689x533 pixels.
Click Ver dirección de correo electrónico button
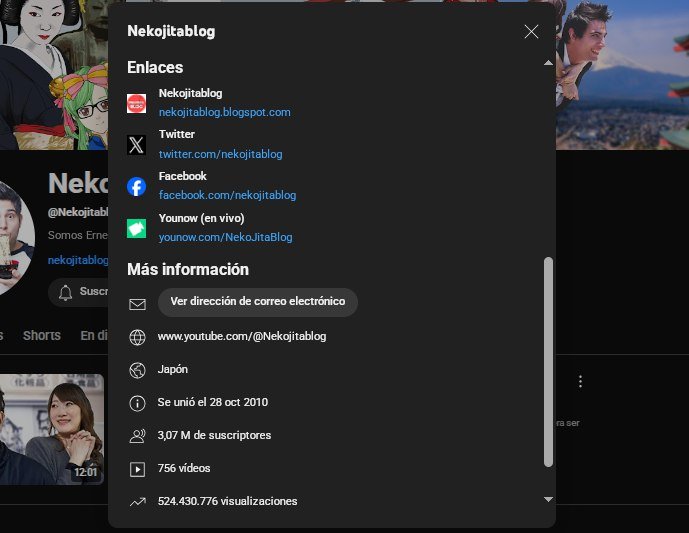pyautogui.click(x=257, y=302)
